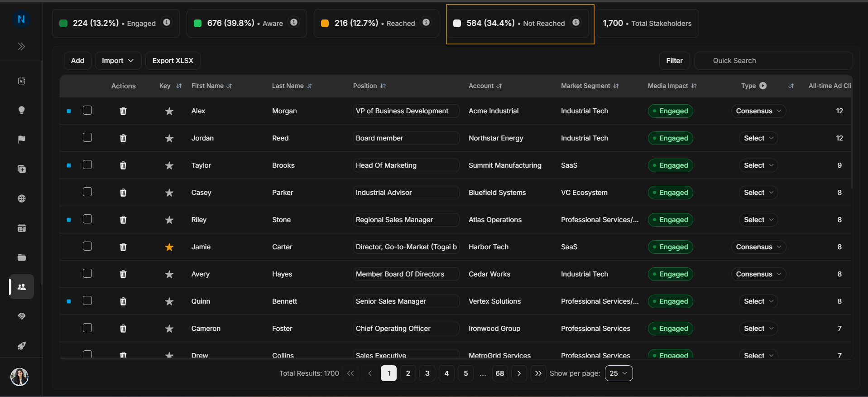Image resolution: width=868 pixels, height=397 pixels.
Task: Tick the Casey Parker row checkbox
Action: (x=87, y=192)
